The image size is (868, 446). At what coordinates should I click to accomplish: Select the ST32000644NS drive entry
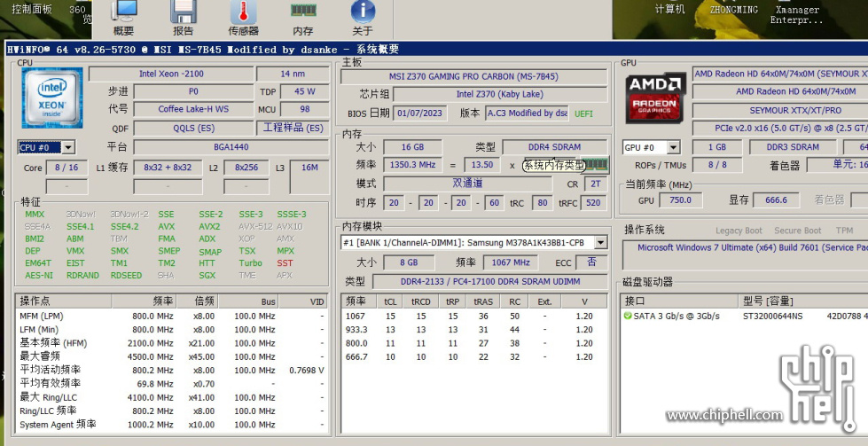tap(772, 316)
